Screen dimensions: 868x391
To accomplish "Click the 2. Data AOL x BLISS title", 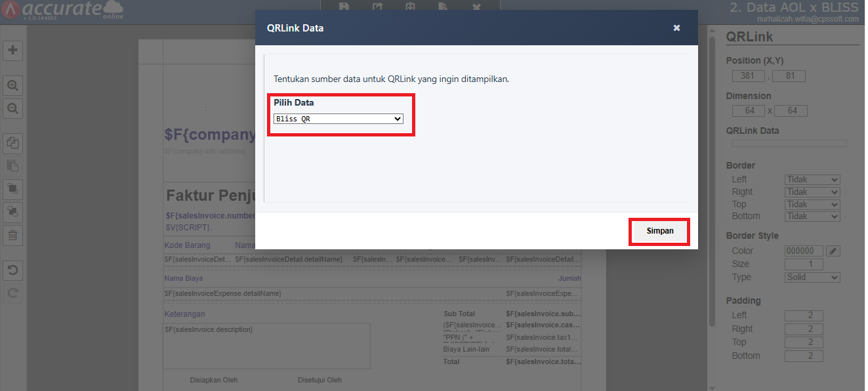I will (794, 8).
